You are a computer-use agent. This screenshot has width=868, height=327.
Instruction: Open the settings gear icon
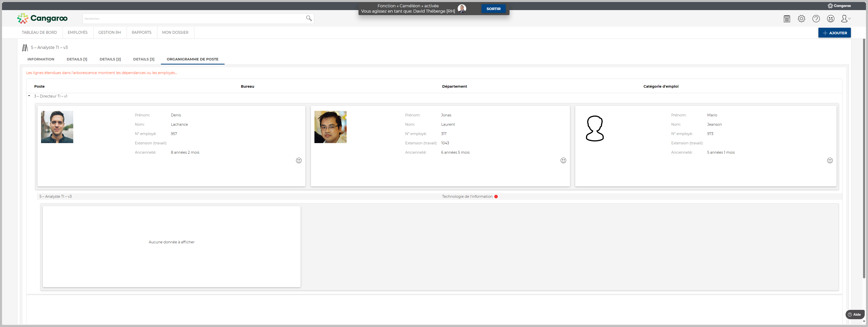801,19
